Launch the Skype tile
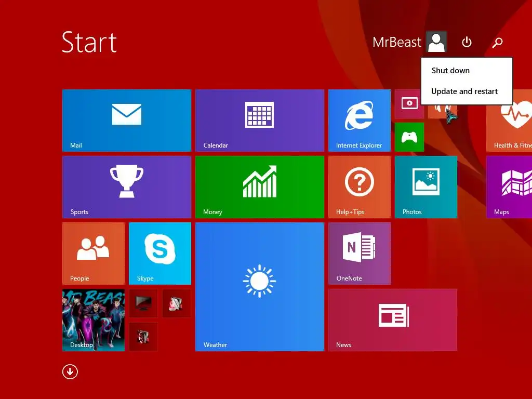Viewport: 532px width, 399px height. 160,254
